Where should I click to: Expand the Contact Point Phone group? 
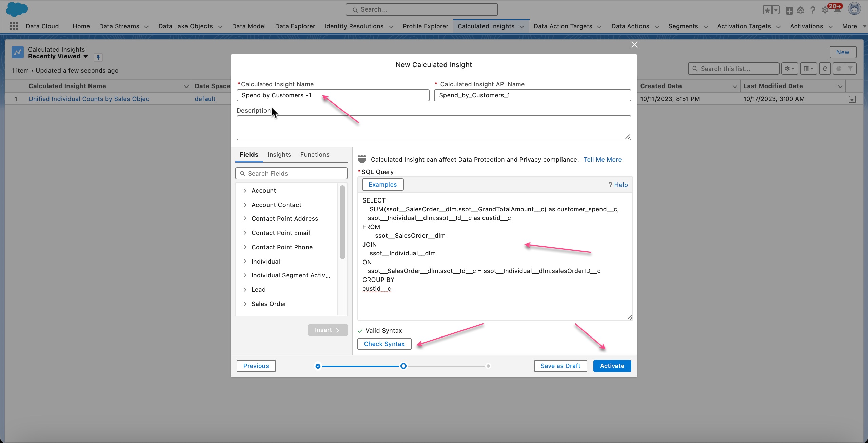click(245, 247)
